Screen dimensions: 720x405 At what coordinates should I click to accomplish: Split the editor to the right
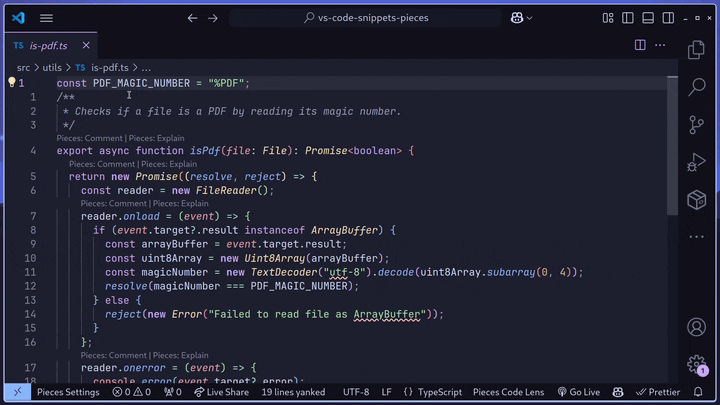click(x=640, y=45)
